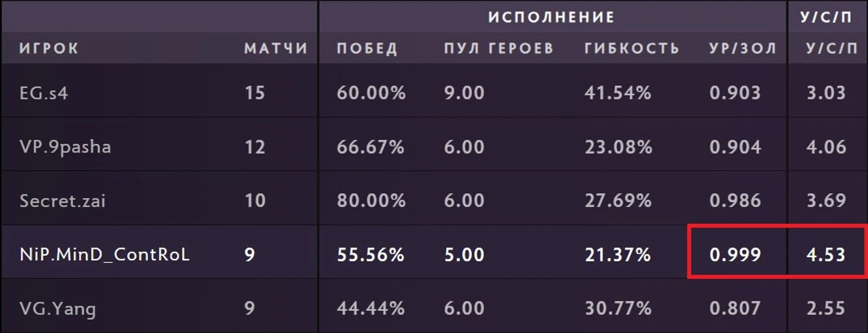Image resolution: width=868 pixels, height=333 pixels.
Task: Select 80.00% win rate cell
Action: point(371,200)
